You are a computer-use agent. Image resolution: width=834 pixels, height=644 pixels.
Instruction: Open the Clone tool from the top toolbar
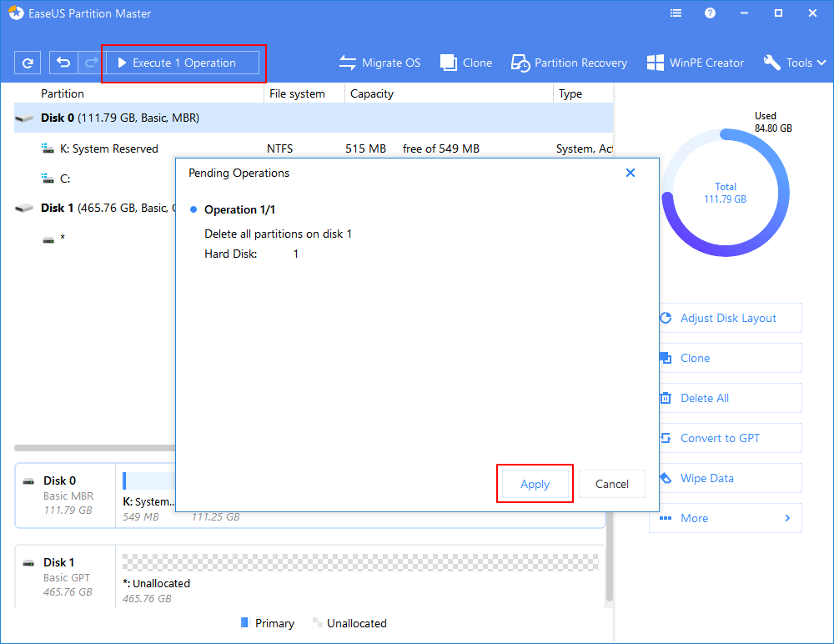465,63
